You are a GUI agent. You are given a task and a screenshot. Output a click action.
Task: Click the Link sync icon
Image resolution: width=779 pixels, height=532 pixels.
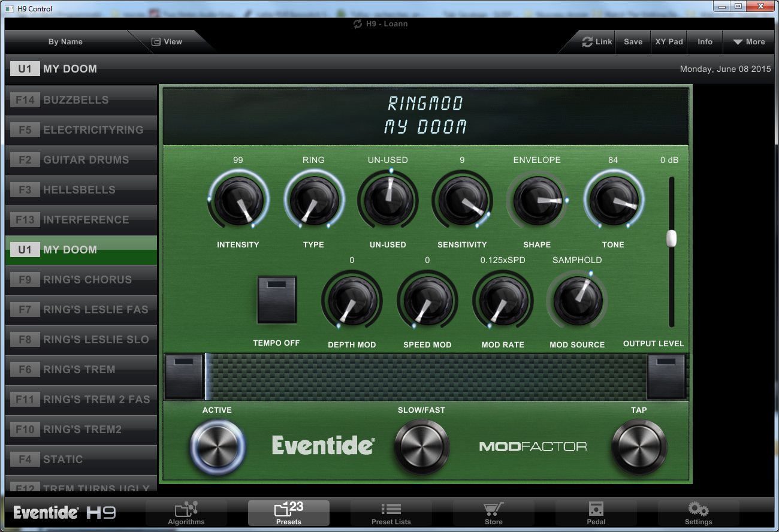[x=587, y=42]
